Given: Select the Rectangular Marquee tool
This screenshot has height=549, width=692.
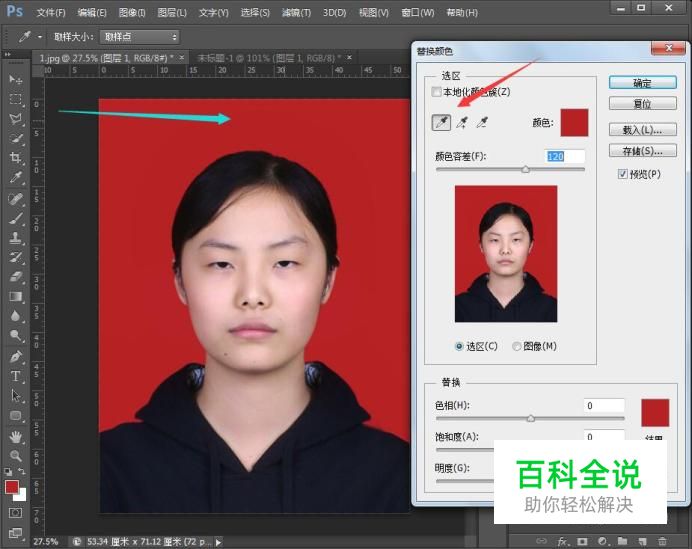Looking at the screenshot, I should point(16,99).
